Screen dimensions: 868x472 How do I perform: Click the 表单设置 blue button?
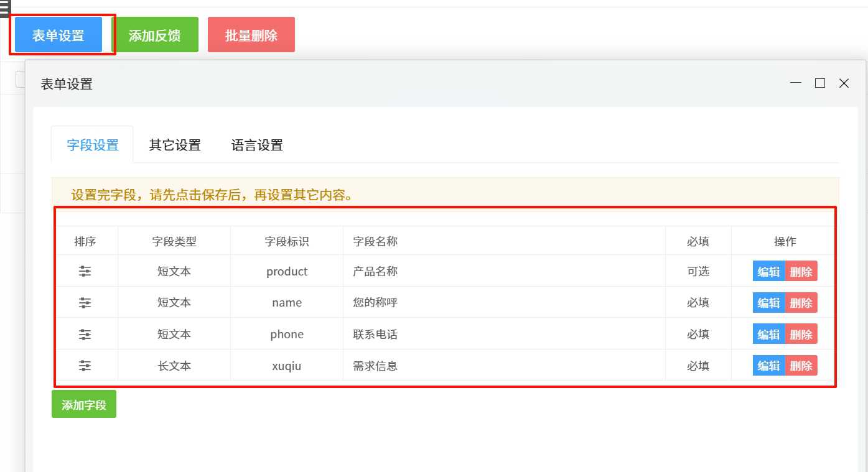click(58, 35)
